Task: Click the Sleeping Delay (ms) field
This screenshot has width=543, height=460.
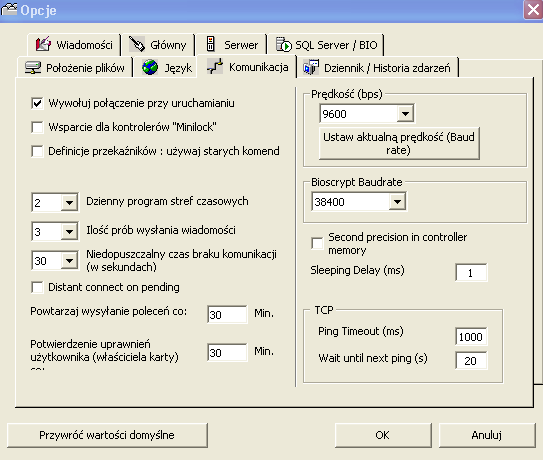Action: [471, 273]
